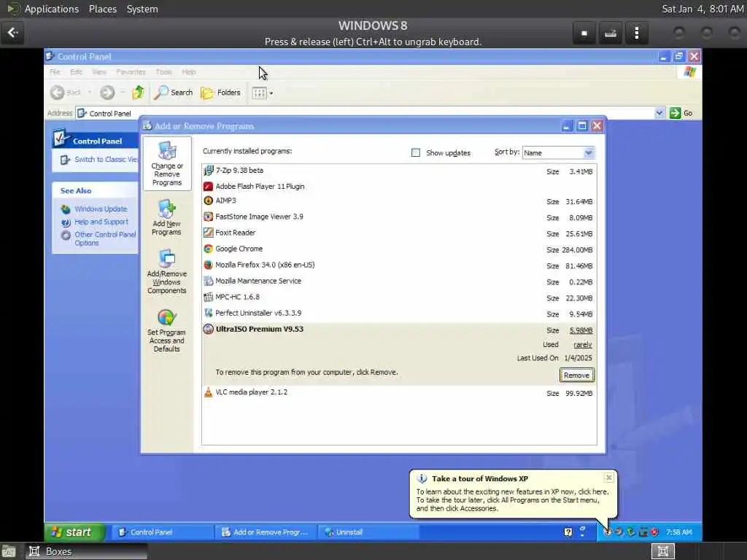
Task: Open the Tools menu
Action: [x=164, y=72]
